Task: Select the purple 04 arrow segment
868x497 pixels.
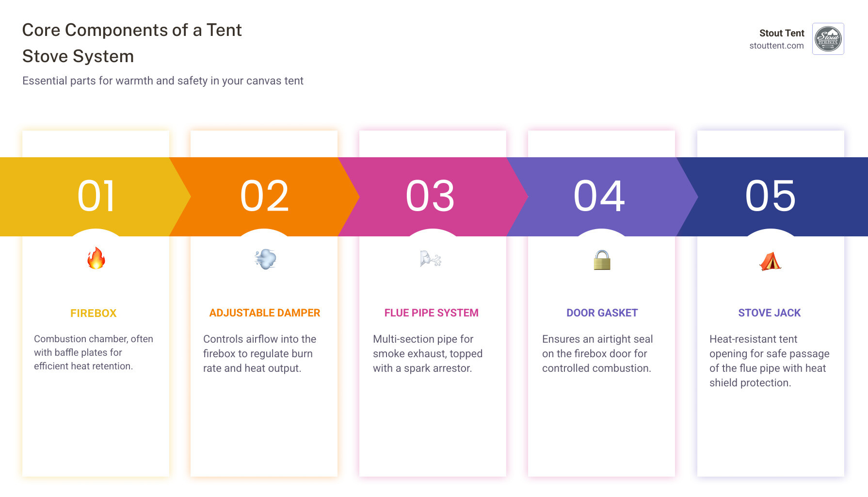Action: (599, 197)
